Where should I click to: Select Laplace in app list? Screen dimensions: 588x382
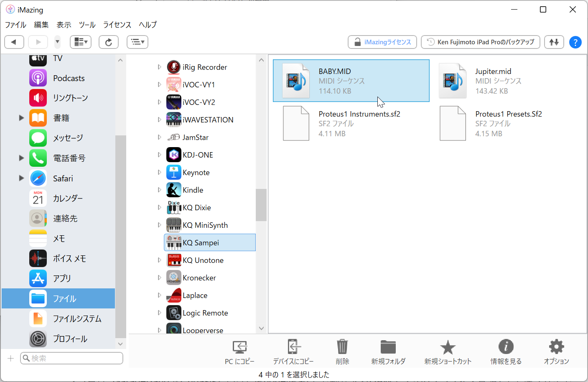coord(210,295)
